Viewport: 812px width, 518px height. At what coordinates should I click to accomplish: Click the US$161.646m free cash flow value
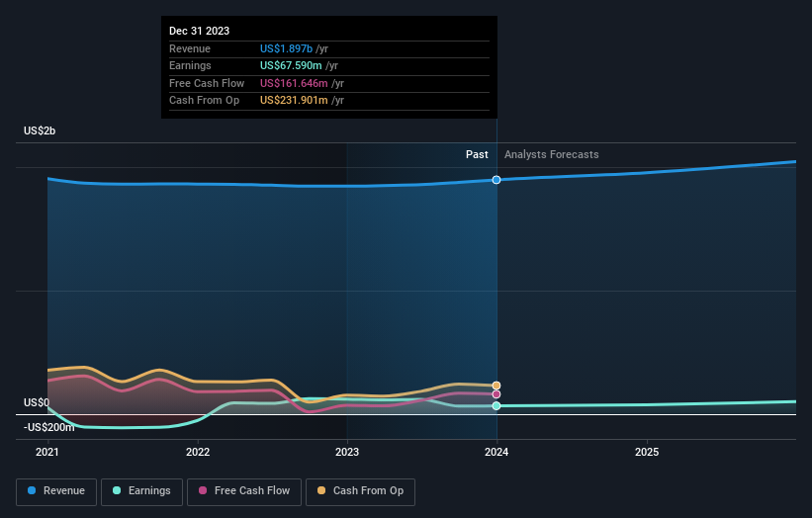pos(294,83)
